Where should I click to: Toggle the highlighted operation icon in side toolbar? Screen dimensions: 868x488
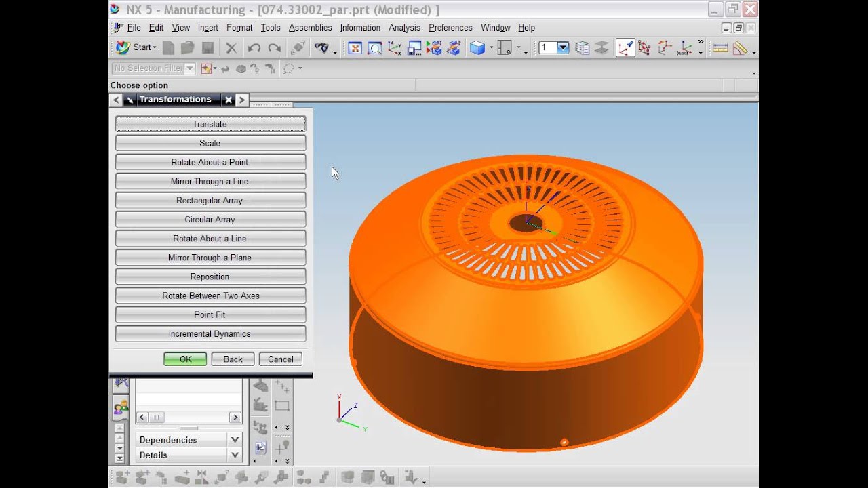pos(261,448)
